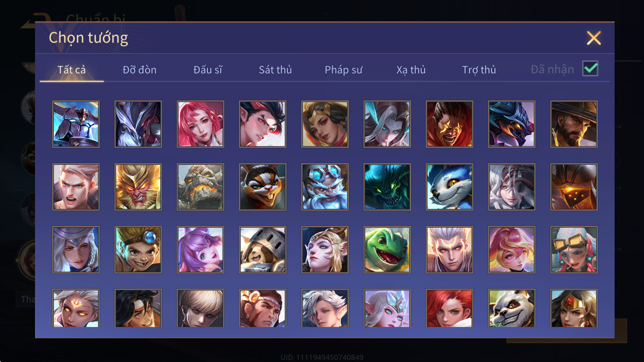Image resolution: width=644 pixels, height=362 pixels.
Task: Filter heroes by Đấu sĩ tab
Action: [208, 70]
